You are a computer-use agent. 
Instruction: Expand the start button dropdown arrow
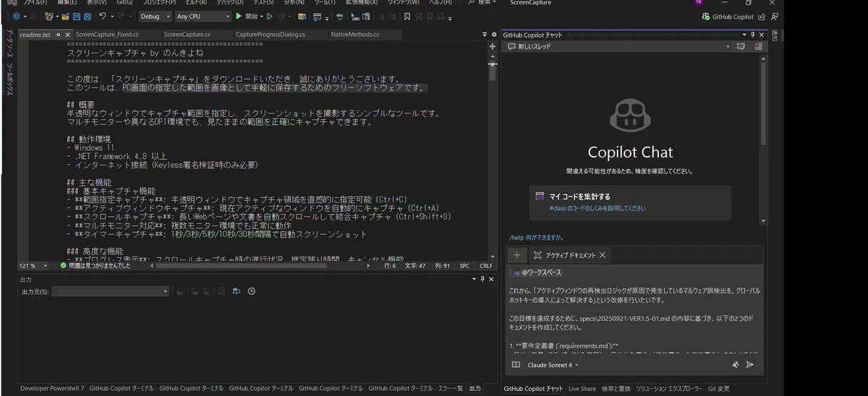click(x=262, y=16)
